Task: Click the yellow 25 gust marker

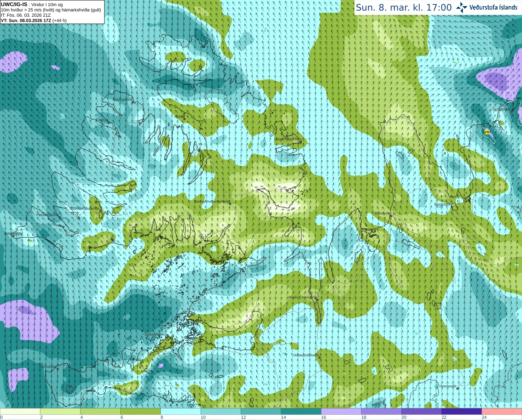Action: (487, 132)
